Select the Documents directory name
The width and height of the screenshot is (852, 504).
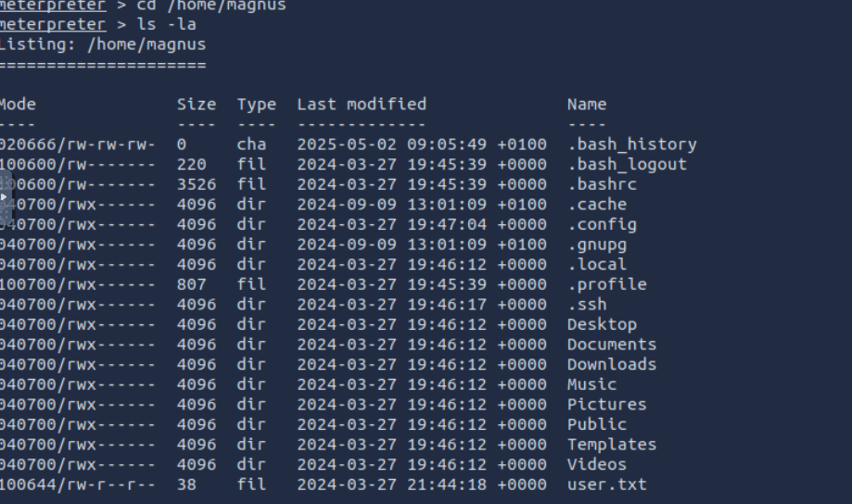(x=612, y=345)
